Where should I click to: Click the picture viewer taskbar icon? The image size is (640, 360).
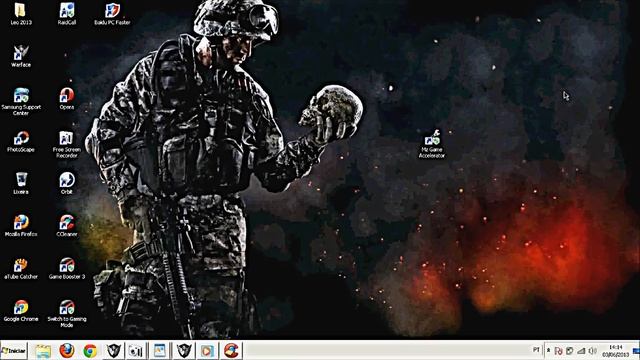pos(160,351)
